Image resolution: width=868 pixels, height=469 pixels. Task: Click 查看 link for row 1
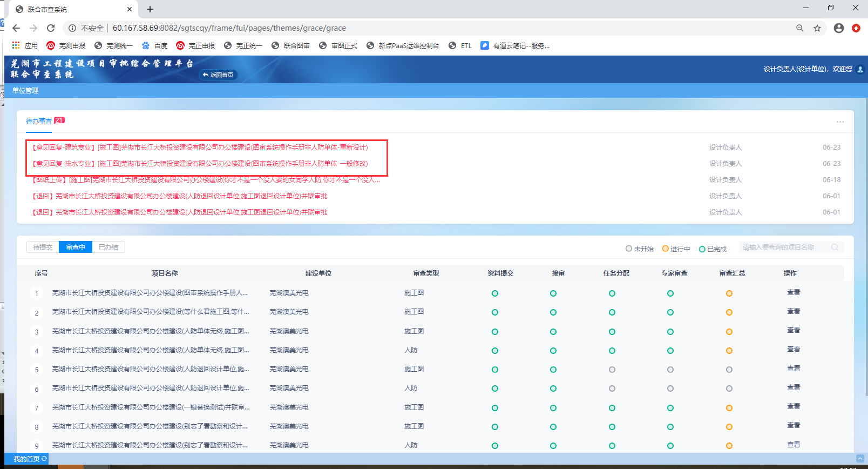coord(793,292)
